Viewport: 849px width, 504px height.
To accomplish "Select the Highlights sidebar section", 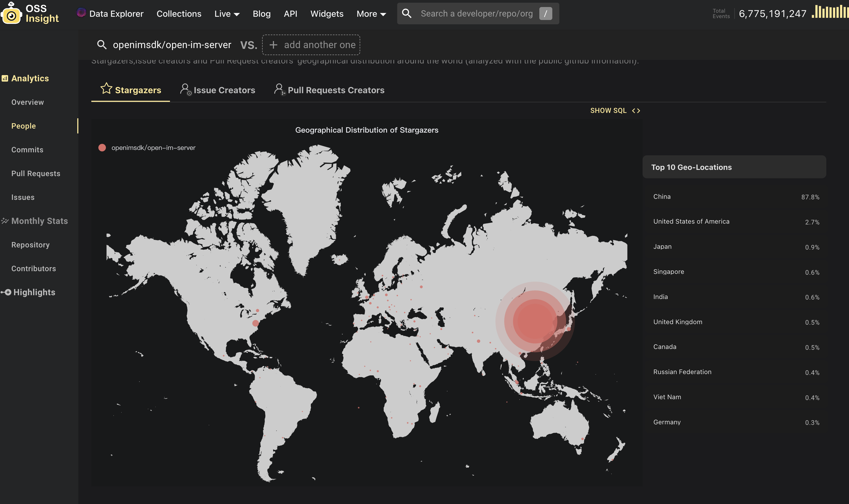I will tap(34, 293).
